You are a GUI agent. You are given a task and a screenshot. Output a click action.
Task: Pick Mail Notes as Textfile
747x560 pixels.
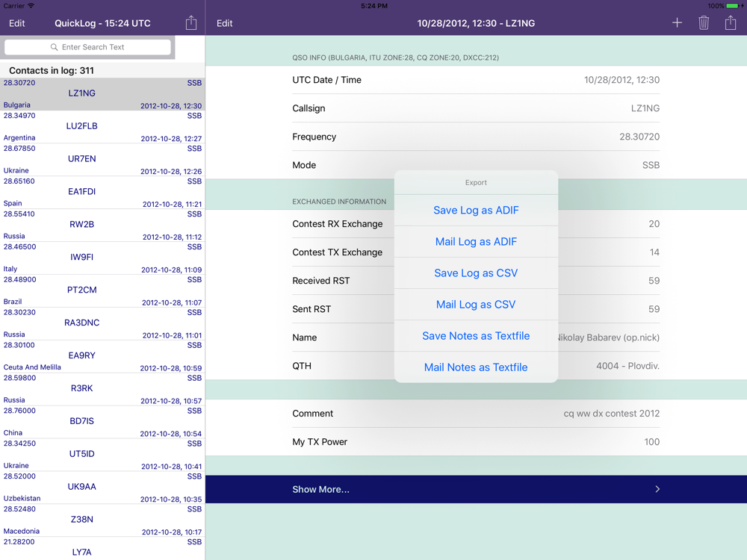pyautogui.click(x=476, y=367)
